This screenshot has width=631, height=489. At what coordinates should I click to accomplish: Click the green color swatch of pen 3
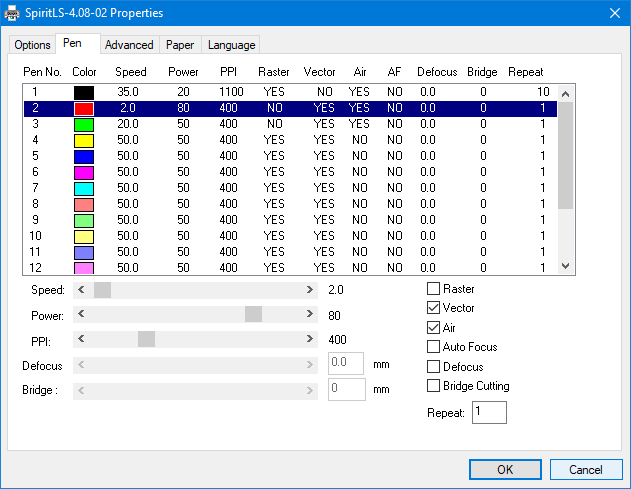tap(84, 124)
